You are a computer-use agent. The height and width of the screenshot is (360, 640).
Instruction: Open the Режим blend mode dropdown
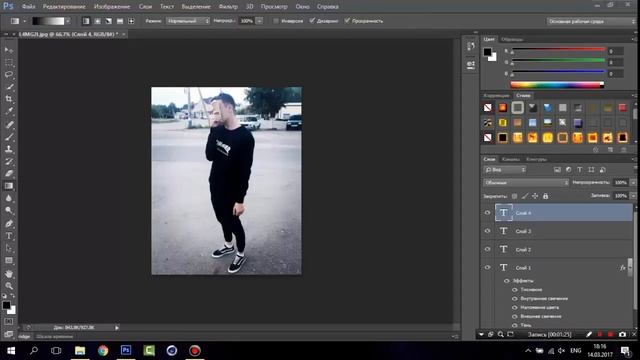click(x=188, y=21)
